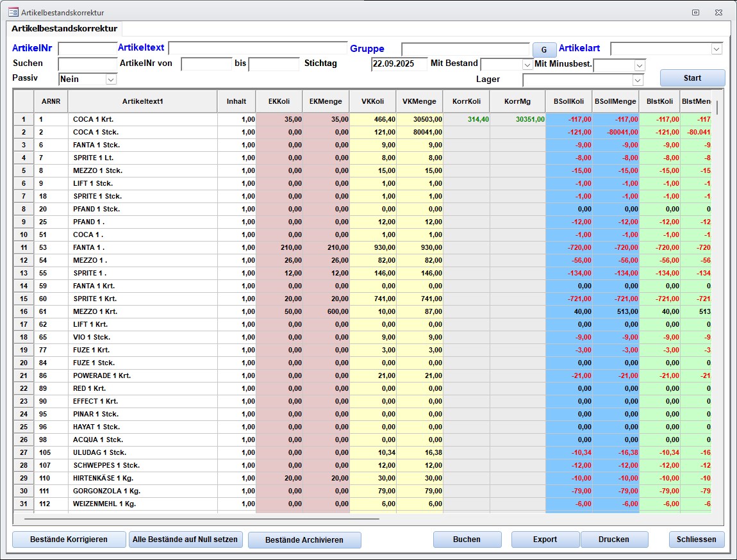Expand the Lager dropdown list
The image size is (737, 560).
point(637,80)
